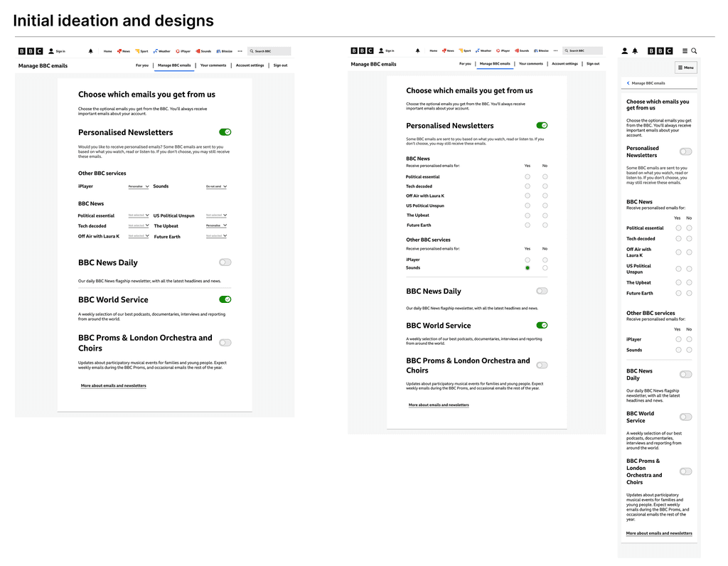
Task: Click Search BBC field in left mockup
Action: pos(269,51)
